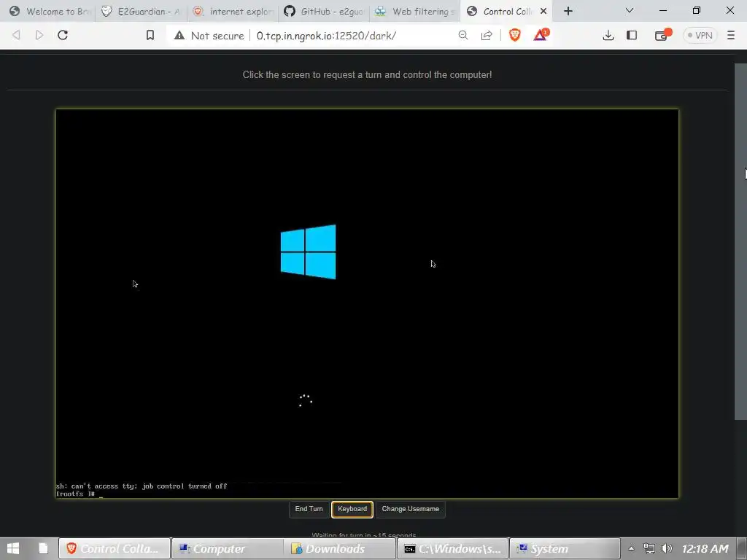
Task: Close the Control Collab tab
Action: click(x=543, y=11)
